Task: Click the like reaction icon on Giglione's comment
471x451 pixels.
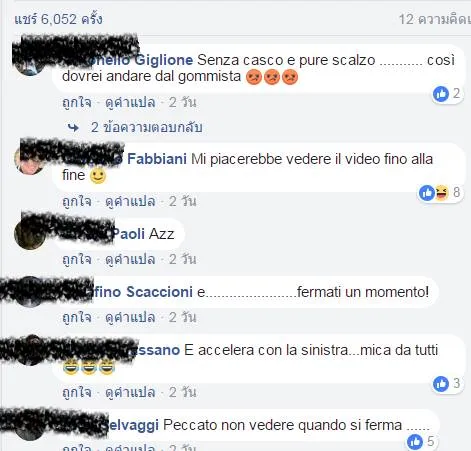Action: [441, 94]
